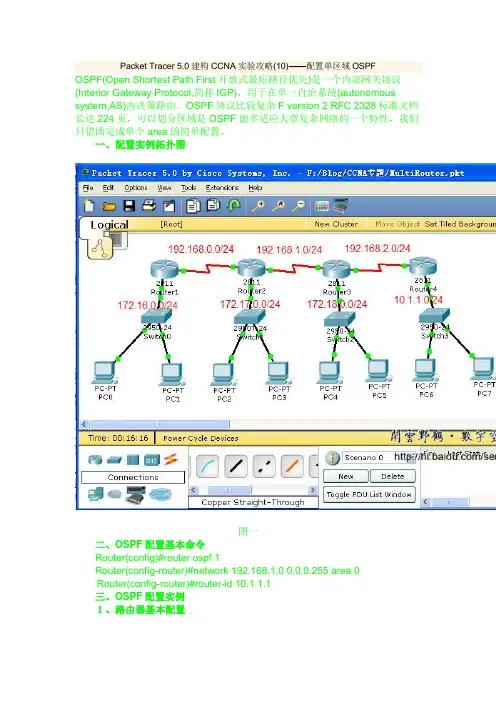Open the Scenario 0 dropdown
The height and width of the screenshot is (702, 496).
pos(379,457)
